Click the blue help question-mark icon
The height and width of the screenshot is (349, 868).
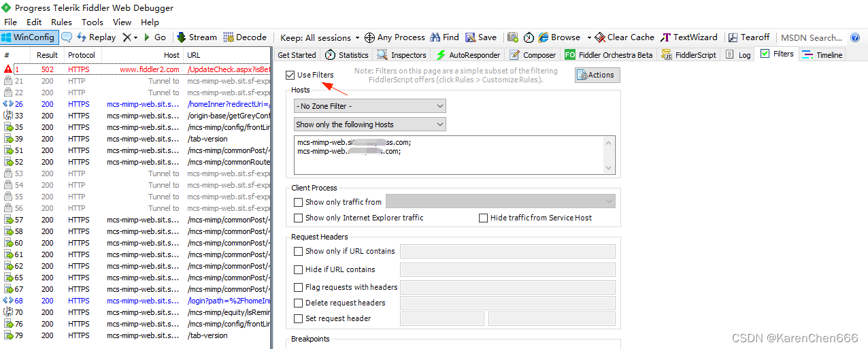coord(855,37)
